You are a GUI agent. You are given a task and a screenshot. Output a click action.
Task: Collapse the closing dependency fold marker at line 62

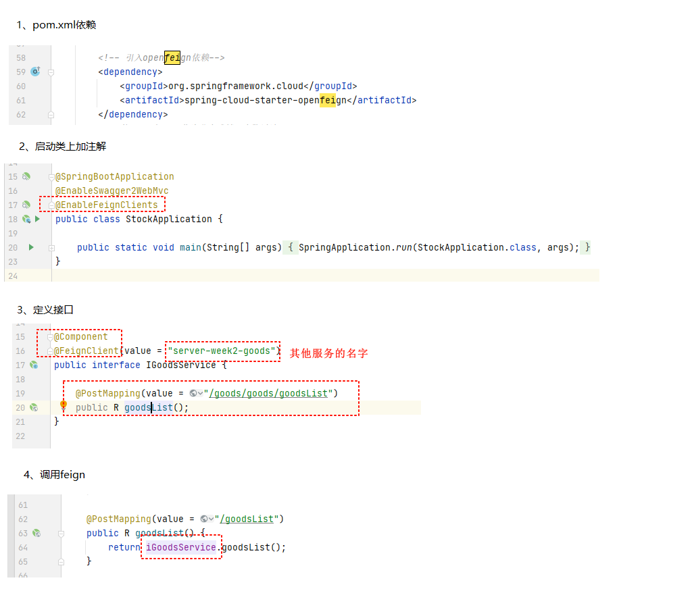coord(51,115)
